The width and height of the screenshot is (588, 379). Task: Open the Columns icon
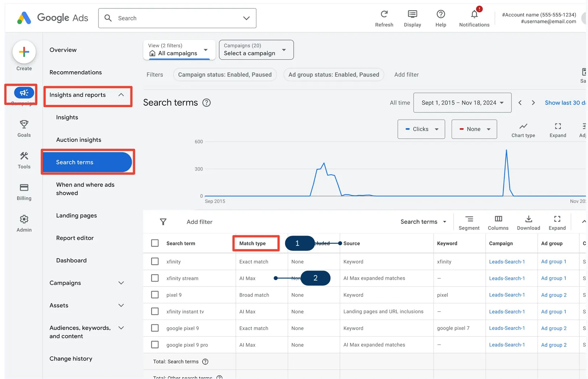pos(498,219)
